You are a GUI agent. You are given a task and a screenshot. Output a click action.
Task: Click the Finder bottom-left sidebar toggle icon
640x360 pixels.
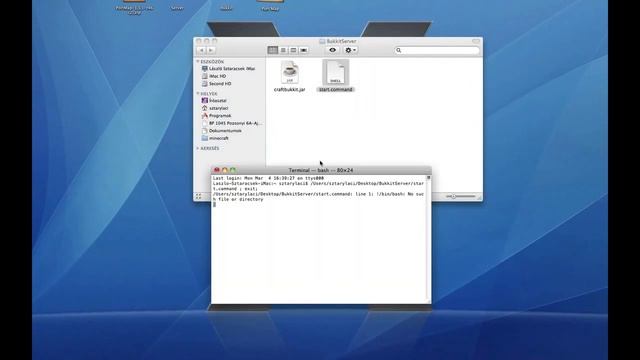(x=199, y=196)
